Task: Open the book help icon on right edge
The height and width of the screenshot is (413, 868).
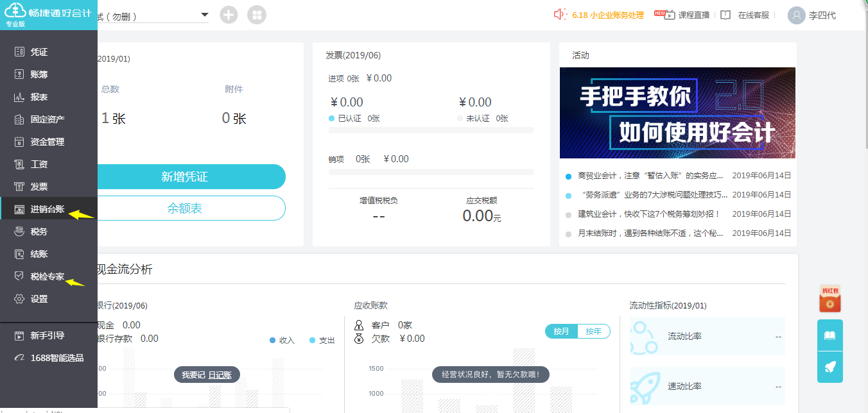Action: [x=830, y=335]
